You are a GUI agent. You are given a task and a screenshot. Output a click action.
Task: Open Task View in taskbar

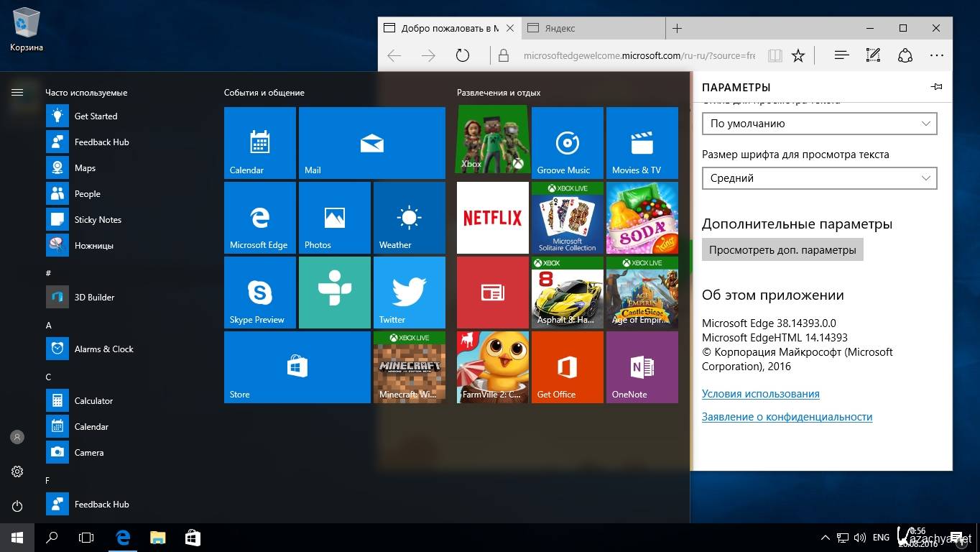(86, 537)
